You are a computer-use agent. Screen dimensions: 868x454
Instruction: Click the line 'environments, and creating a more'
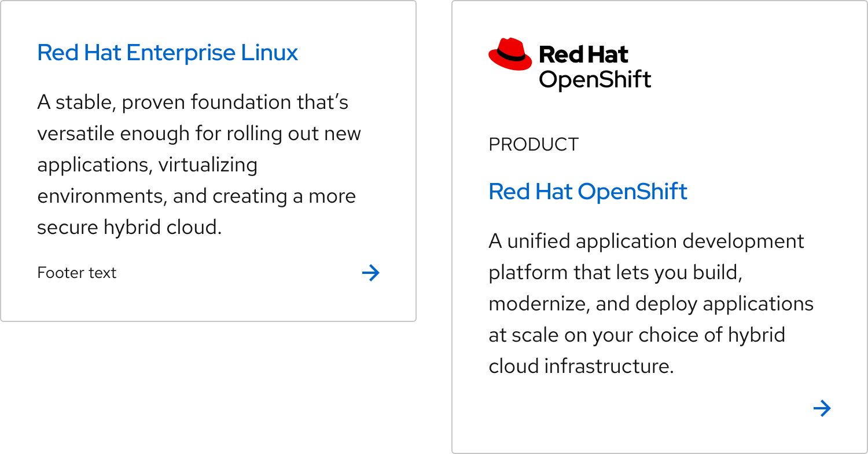(196, 196)
